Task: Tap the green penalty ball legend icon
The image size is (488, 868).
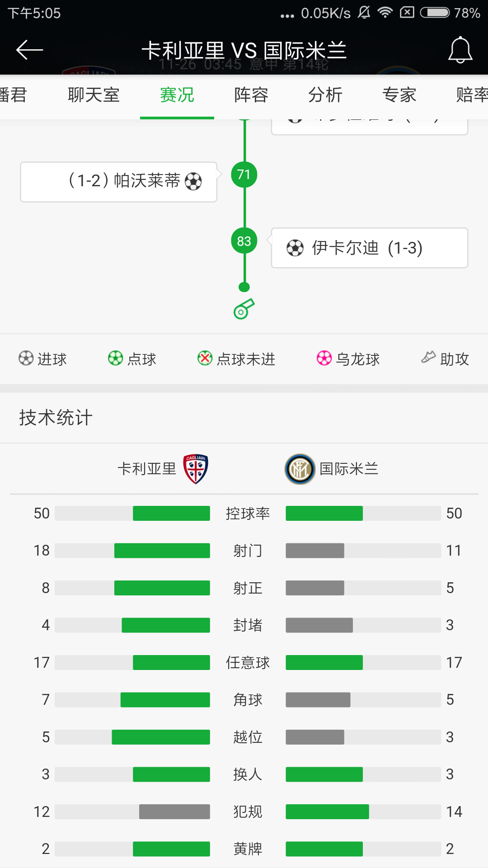Action: 115,359
